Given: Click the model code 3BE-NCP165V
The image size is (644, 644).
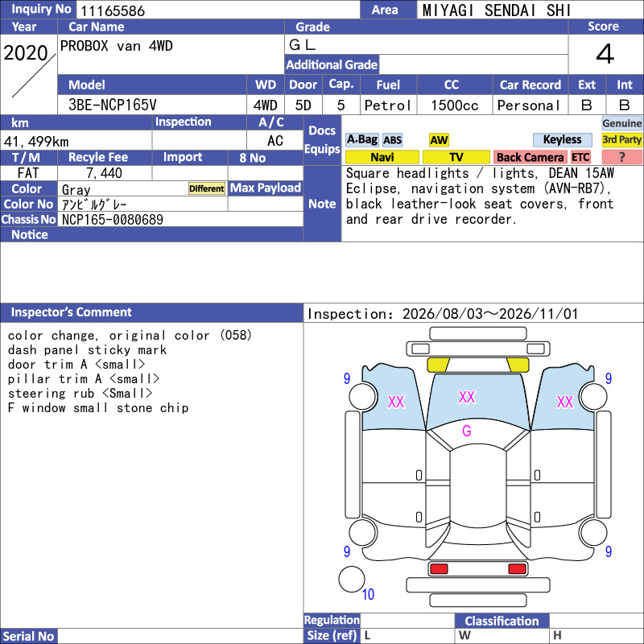Looking at the screenshot, I should pyautogui.click(x=113, y=105).
